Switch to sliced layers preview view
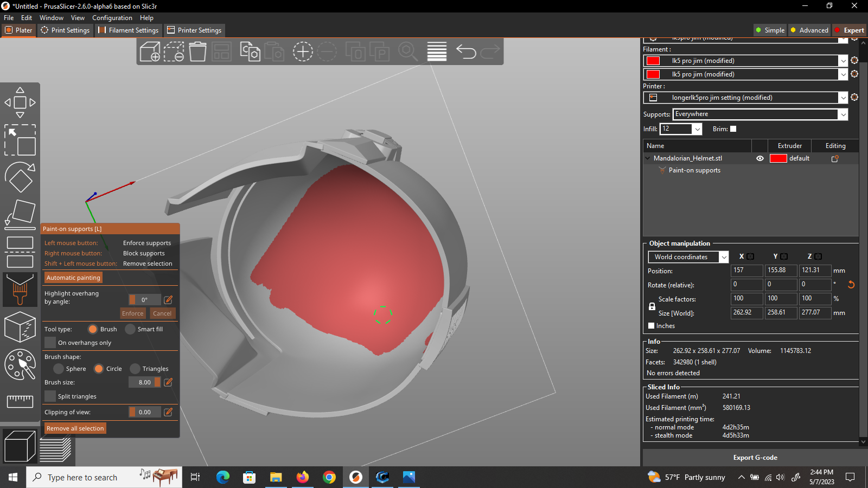 point(55,450)
